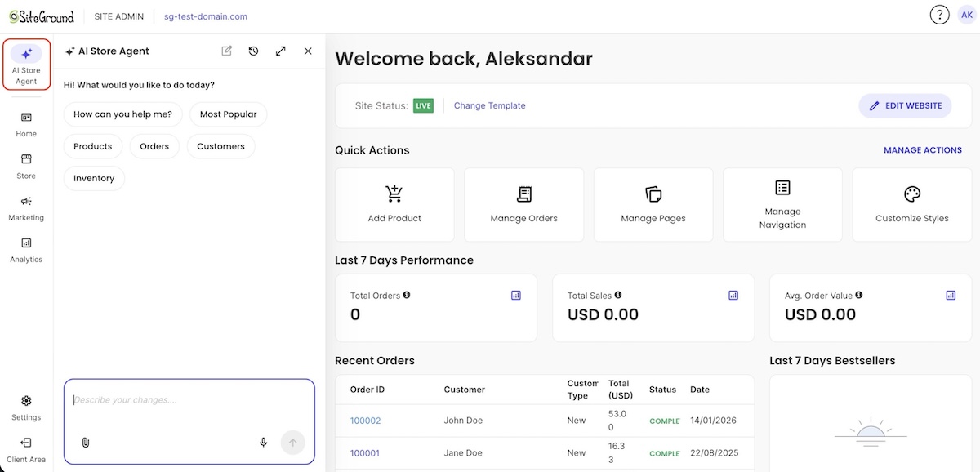Click the Order ID column header
The image size is (980, 472).
tap(367, 390)
